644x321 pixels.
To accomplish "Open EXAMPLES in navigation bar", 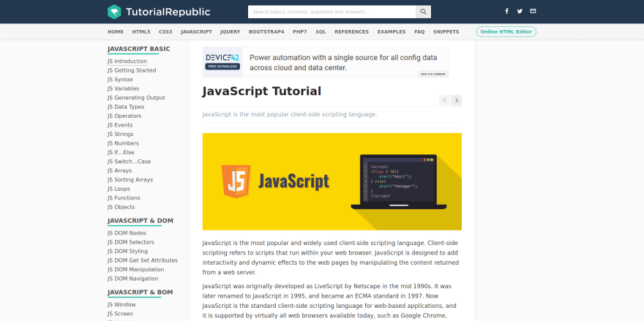I will [x=392, y=32].
